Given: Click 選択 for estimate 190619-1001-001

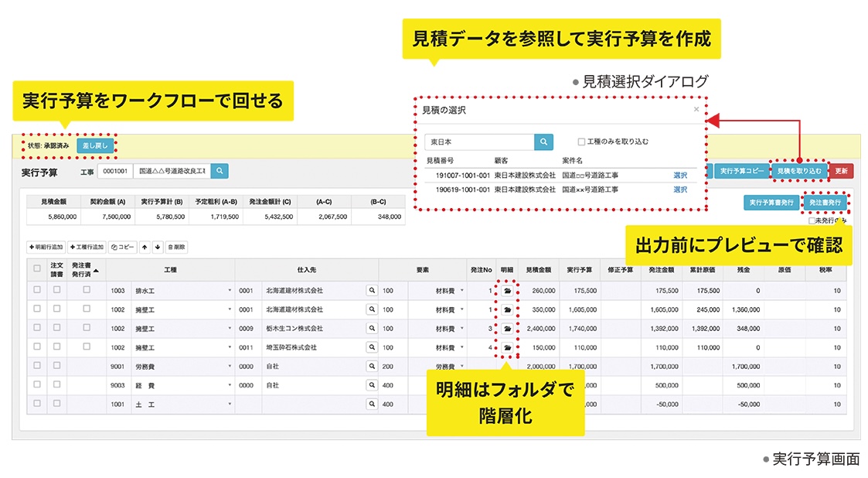Looking at the screenshot, I should (680, 189).
